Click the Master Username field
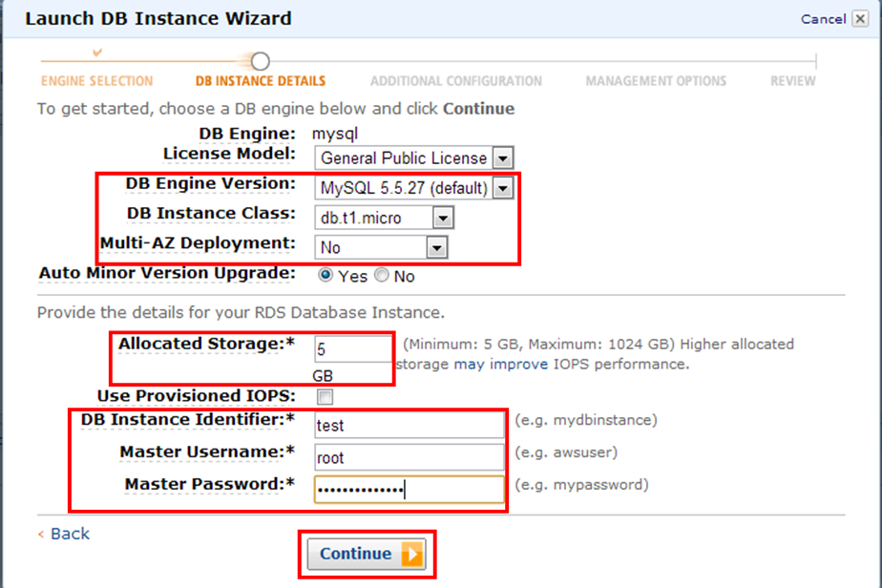The image size is (882, 588). coord(409,457)
